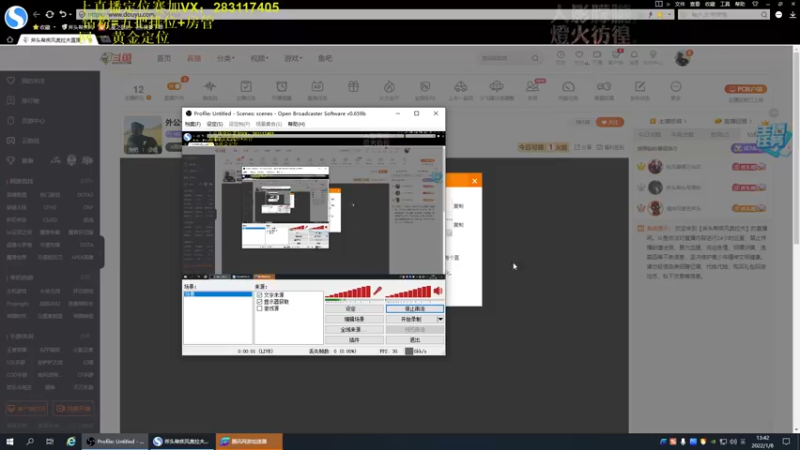Screen dimensions: 800x450
Task: Open the bell notifications icon in Douyu header
Action: [634, 55]
